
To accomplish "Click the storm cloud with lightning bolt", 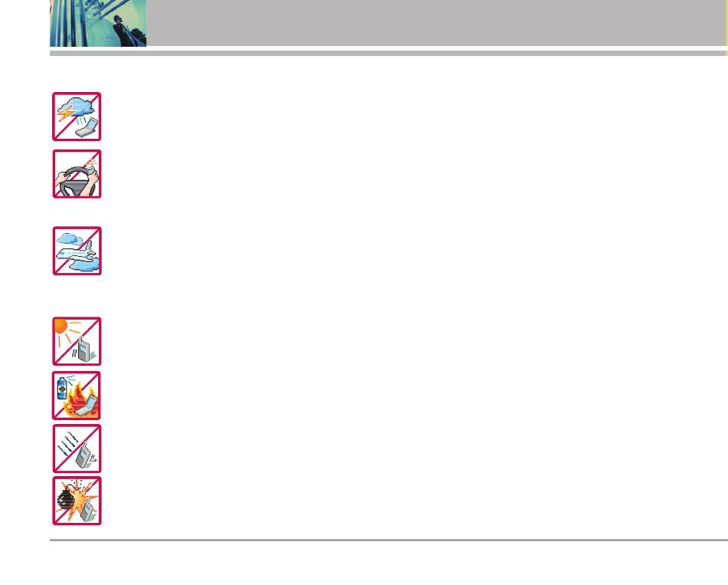I will 76,109.
